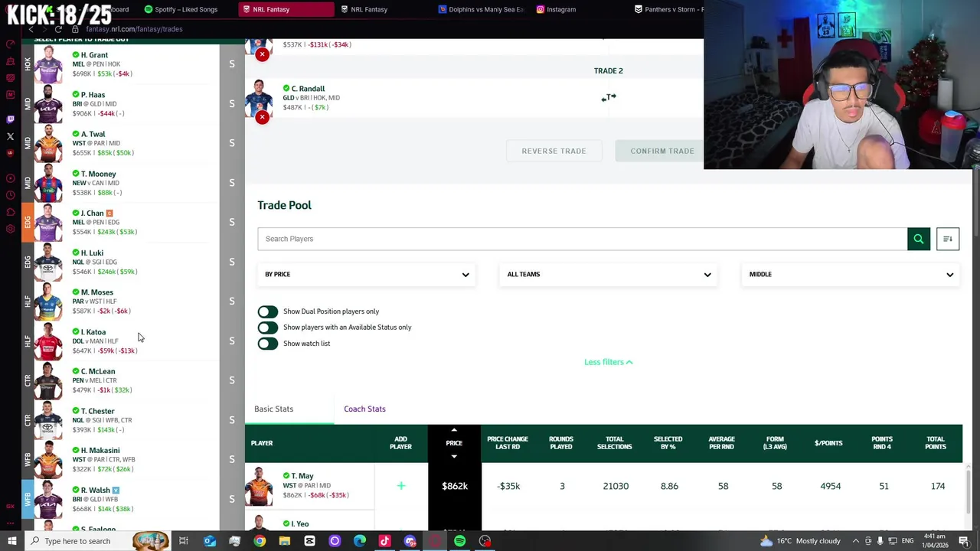This screenshot has height=551, width=980.
Task: Expand the By Price sort dropdown
Action: point(366,274)
